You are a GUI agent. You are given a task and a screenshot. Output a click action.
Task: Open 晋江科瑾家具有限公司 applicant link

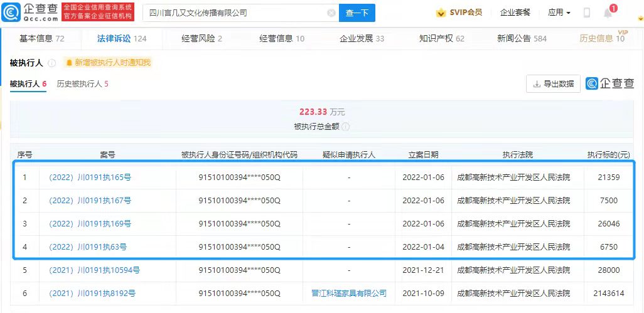pos(349,294)
